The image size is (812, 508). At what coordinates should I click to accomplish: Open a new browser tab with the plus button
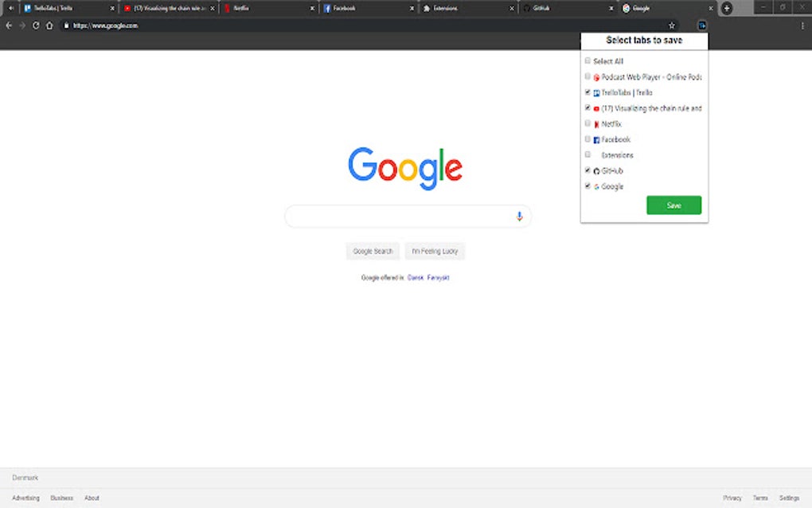(x=726, y=8)
